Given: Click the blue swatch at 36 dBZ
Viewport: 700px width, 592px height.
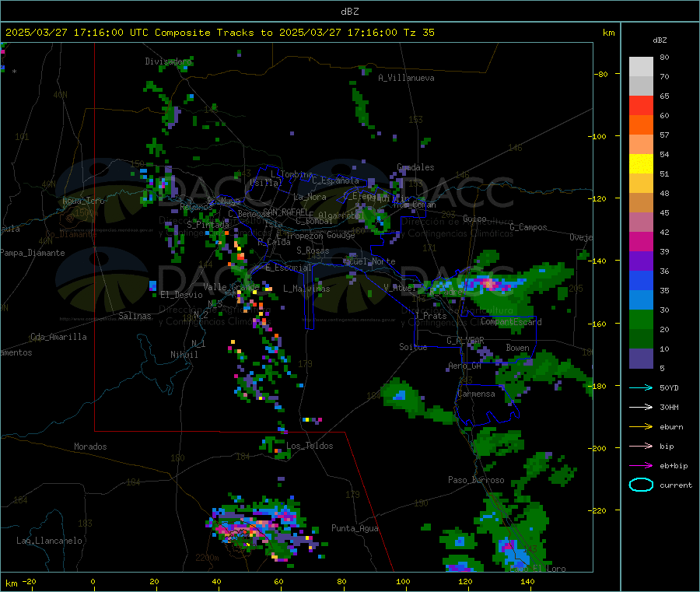Looking at the screenshot, I should pos(641,280).
